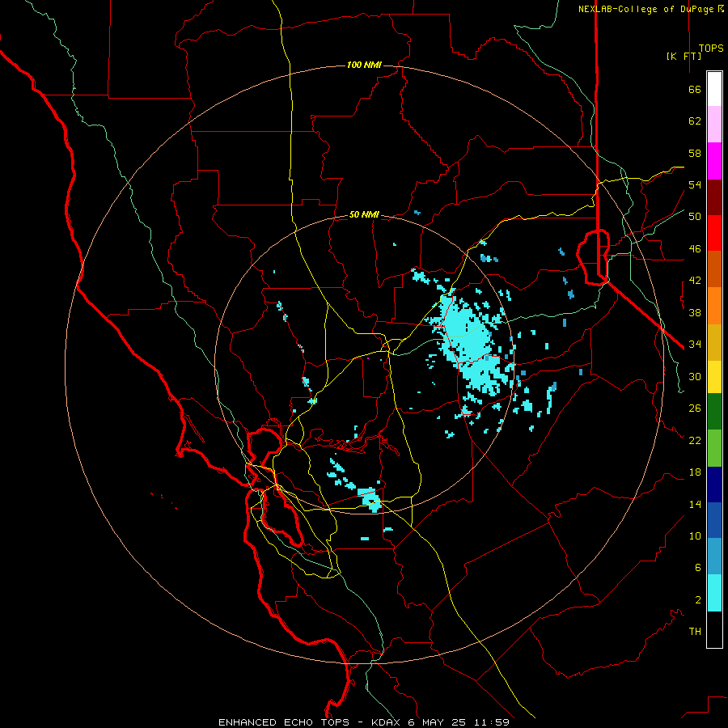Click the "11:59" timestamp

[492, 722]
